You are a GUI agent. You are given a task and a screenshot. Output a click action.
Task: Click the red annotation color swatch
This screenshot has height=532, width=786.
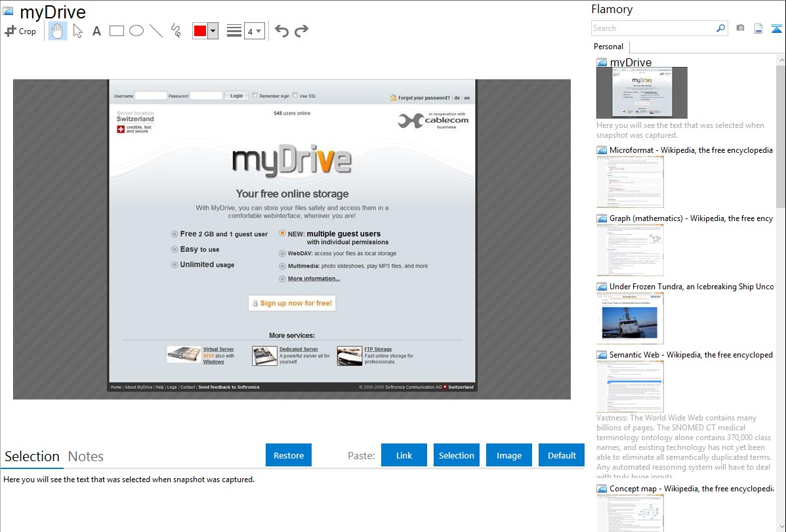[x=200, y=31]
